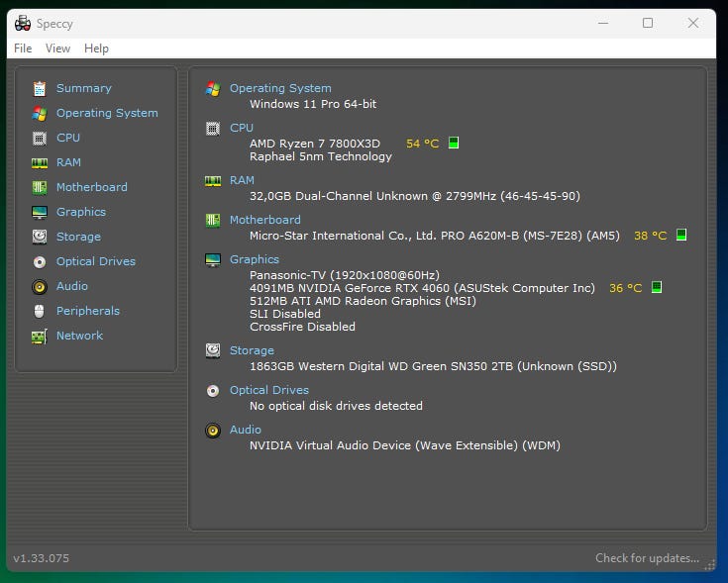Click the Operating System heading link in summary
This screenshot has width=728, height=583.
[280, 88]
